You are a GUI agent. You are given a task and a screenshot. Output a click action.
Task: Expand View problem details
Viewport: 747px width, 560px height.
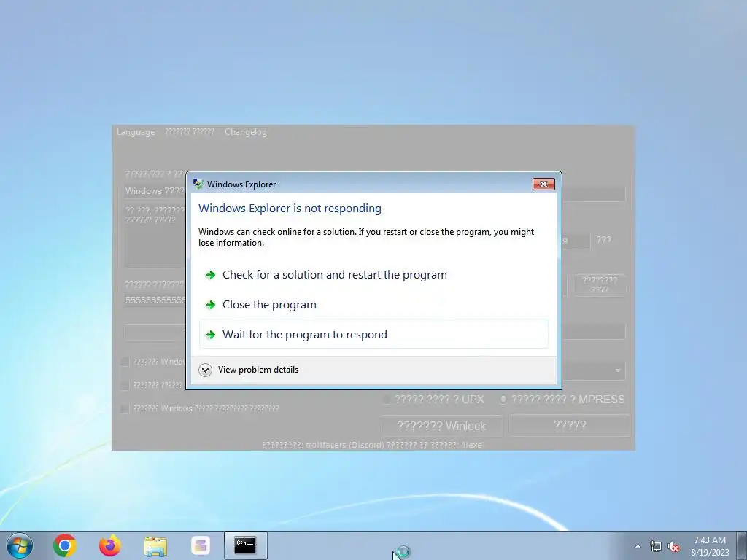pyautogui.click(x=249, y=370)
